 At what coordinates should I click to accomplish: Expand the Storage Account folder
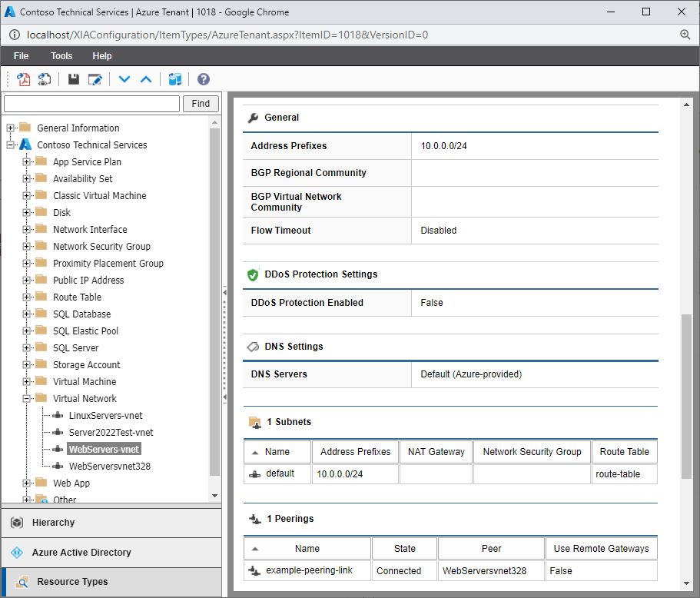26,365
